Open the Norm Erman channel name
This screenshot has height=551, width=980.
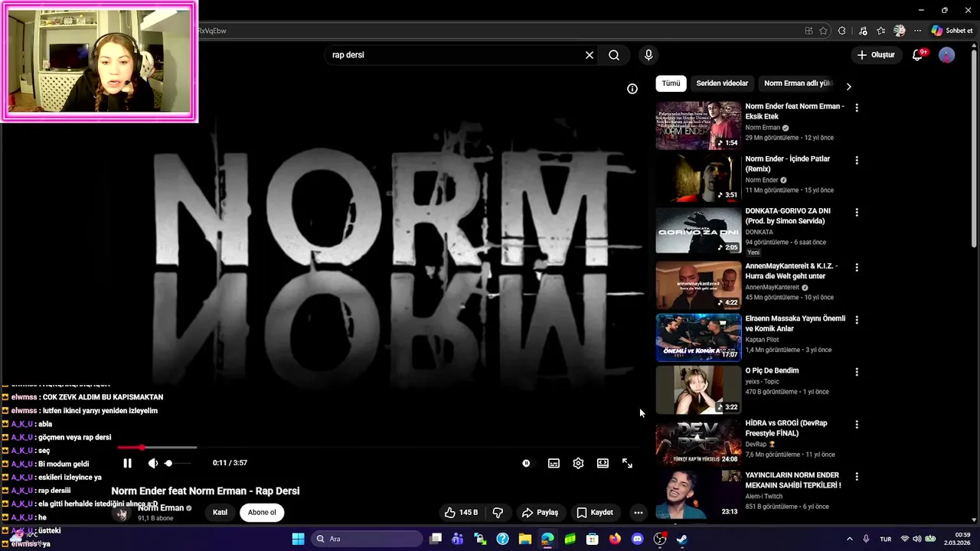[161, 508]
